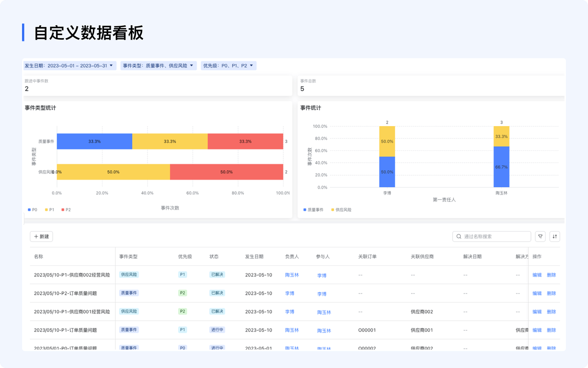The image size is (588, 368).
Task: Click P2 priority tag in 供应商001经营风险 row
Action: click(182, 311)
